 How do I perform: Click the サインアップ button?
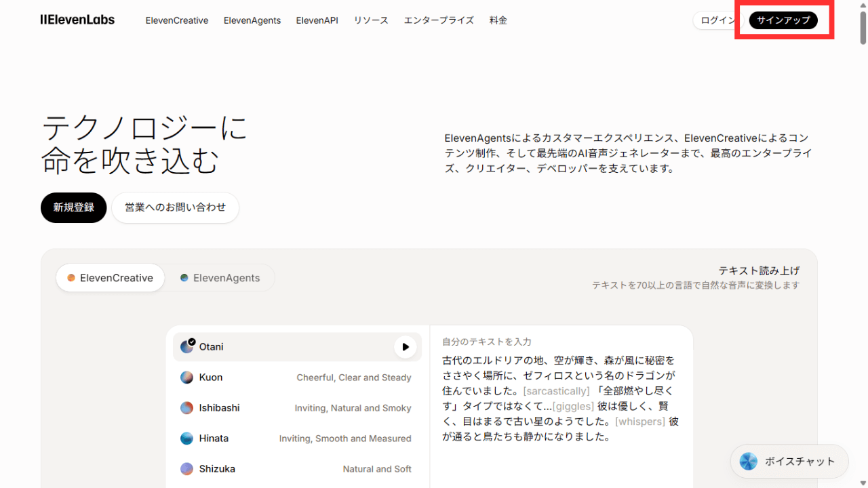(x=783, y=20)
